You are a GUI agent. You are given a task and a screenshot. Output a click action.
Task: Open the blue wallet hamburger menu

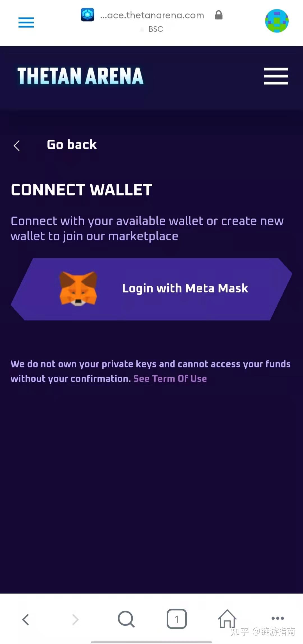tap(26, 22)
